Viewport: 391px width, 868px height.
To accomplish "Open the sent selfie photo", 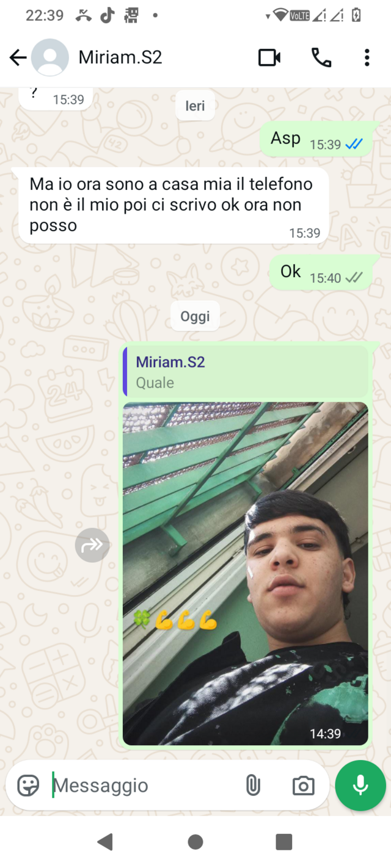I will 246,573.
